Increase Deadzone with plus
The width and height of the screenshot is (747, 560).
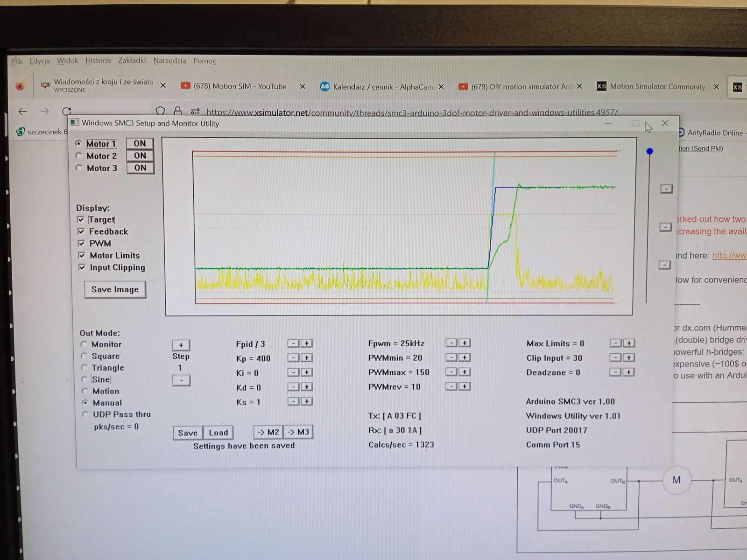(629, 372)
